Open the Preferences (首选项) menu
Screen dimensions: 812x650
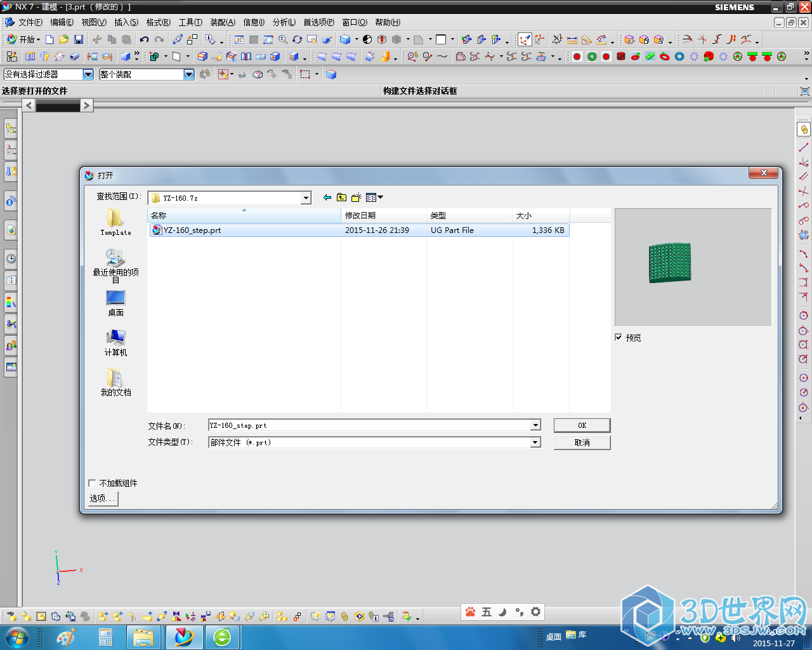318,22
